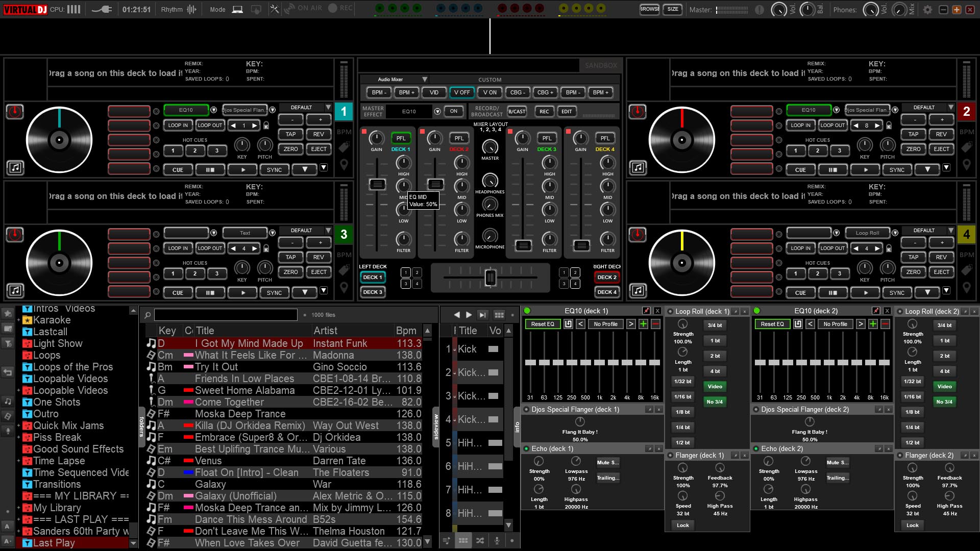Click the deck 1 music note load icon

click(15, 167)
